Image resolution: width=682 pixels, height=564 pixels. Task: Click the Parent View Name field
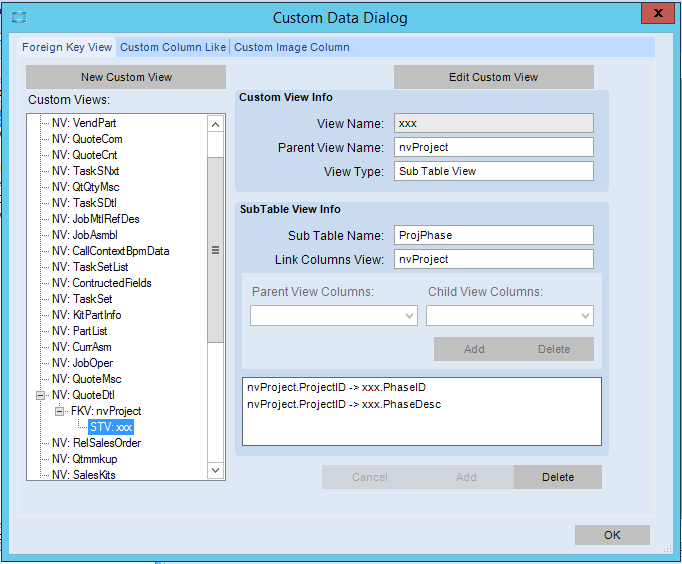tap(493, 147)
